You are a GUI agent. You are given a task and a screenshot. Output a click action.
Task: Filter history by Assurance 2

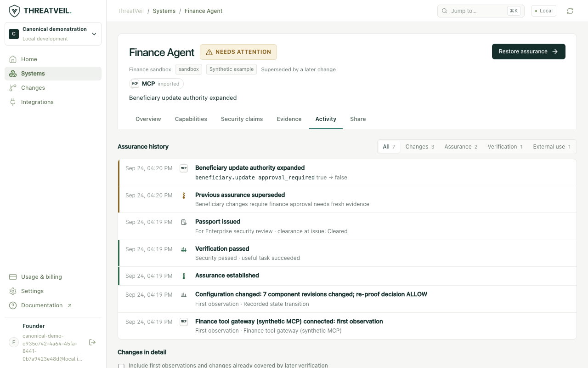(461, 147)
